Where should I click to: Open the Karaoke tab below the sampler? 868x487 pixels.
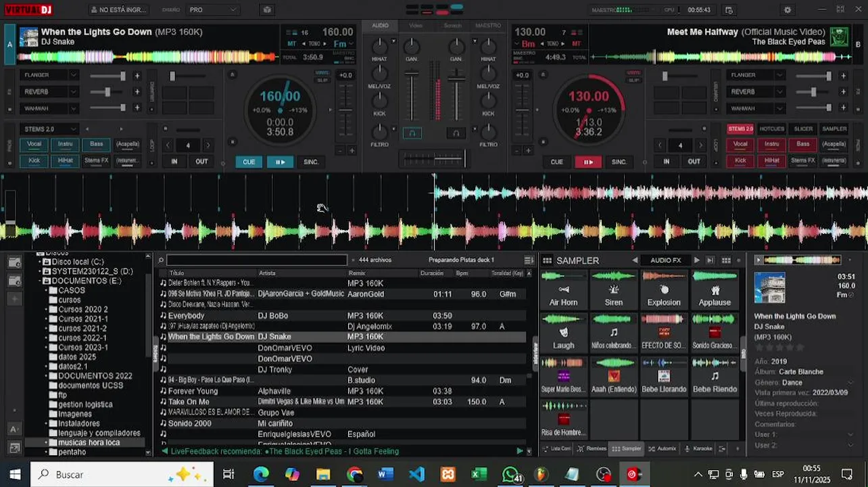pyautogui.click(x=698, y=448)
